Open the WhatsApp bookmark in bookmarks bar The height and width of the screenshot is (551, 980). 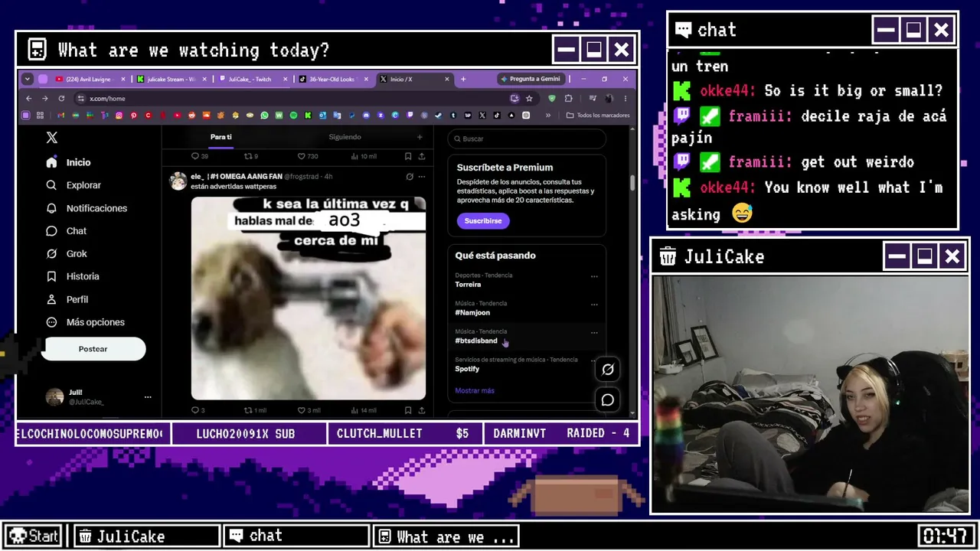264,116
